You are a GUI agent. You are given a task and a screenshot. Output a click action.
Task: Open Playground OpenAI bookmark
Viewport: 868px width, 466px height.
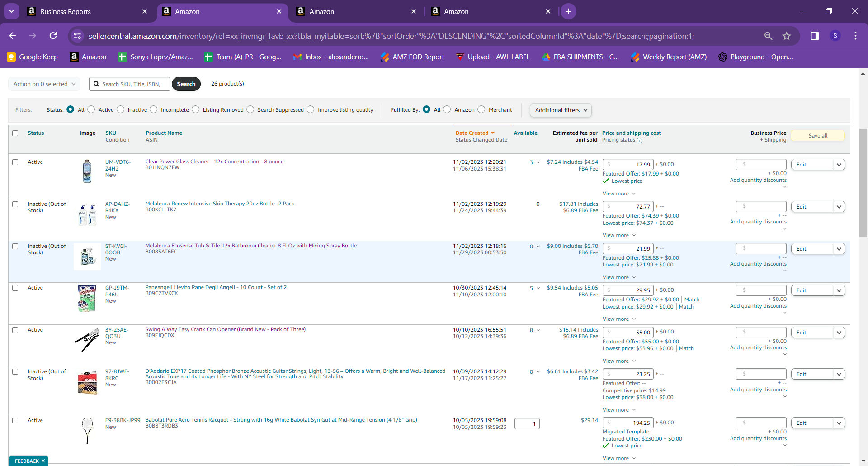(756, 57)
